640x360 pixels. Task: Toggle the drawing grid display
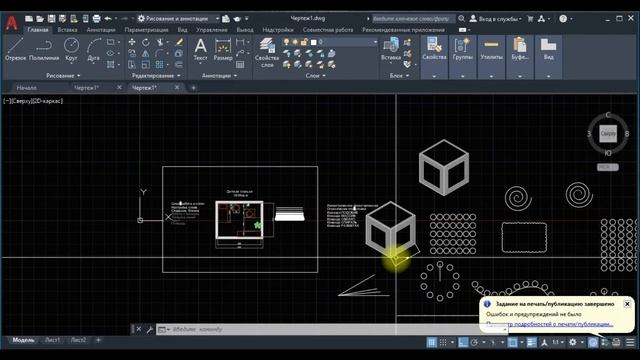431,342
